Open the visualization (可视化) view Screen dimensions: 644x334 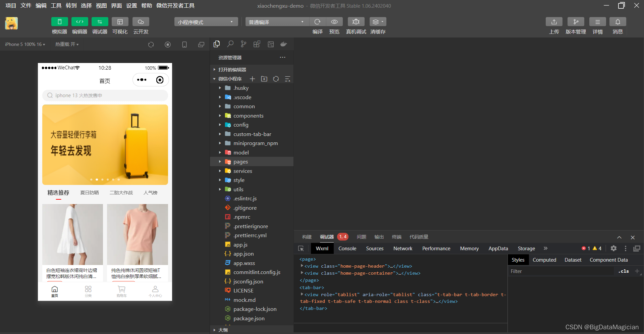coord(120,22)
